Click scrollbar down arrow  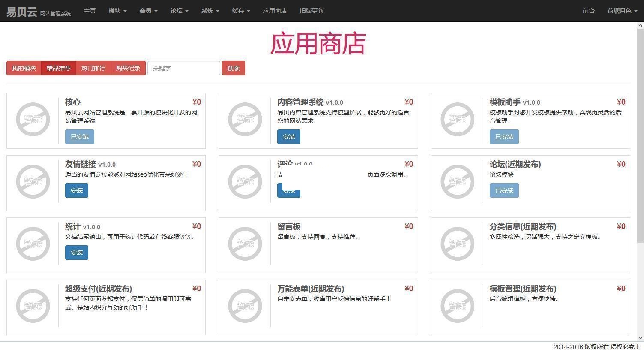(641, 338)
